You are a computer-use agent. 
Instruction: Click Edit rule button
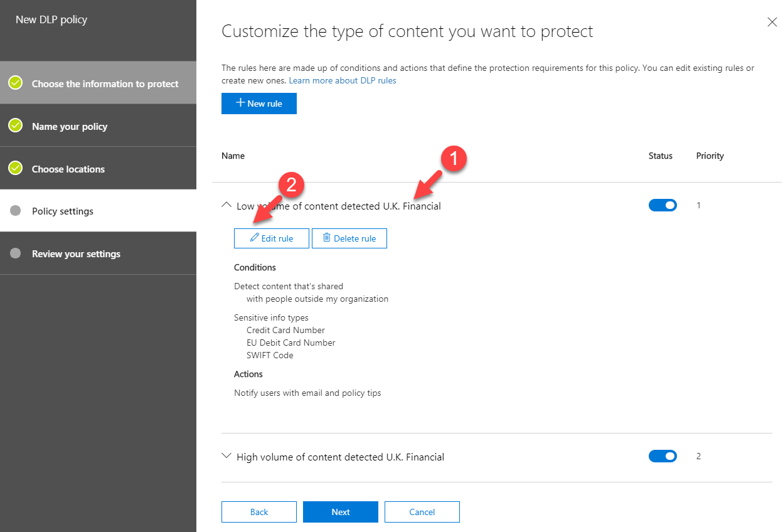click(x=272, y=238)
